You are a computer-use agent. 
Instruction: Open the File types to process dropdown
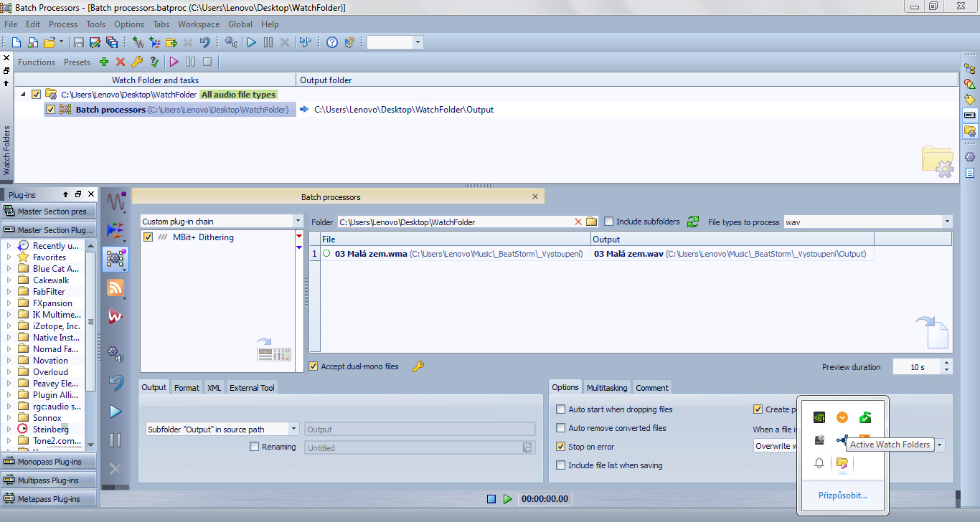[x=946, y=222]
